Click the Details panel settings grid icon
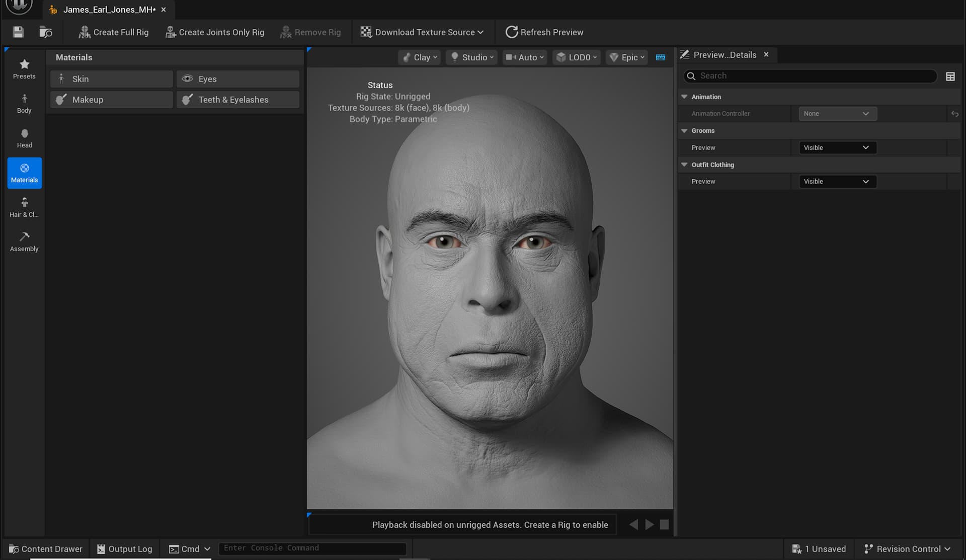The height and width of the screenshot is (560, 966). [x=950, y=76]
